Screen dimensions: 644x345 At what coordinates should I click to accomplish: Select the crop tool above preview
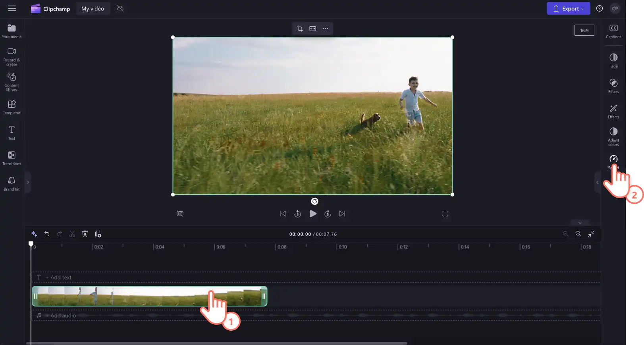tap(300, 29)
